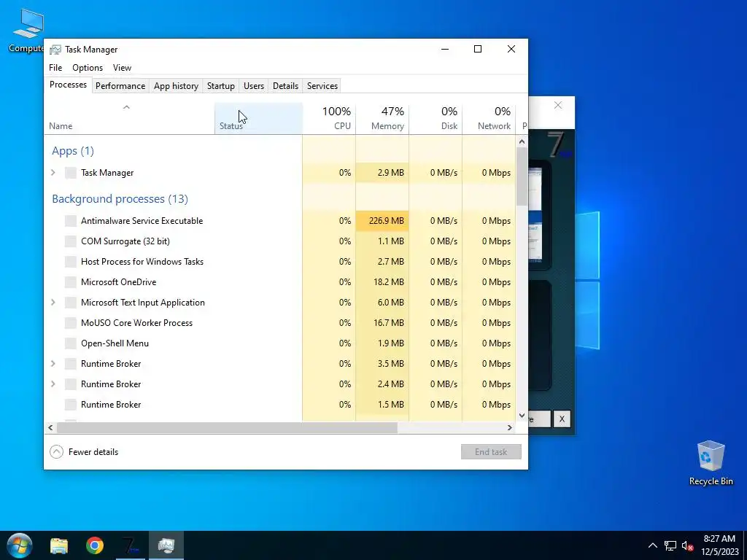The image size is (747, 560).
Task: Close the background window behind Task Manager
Action: click(x=558, y=105)
